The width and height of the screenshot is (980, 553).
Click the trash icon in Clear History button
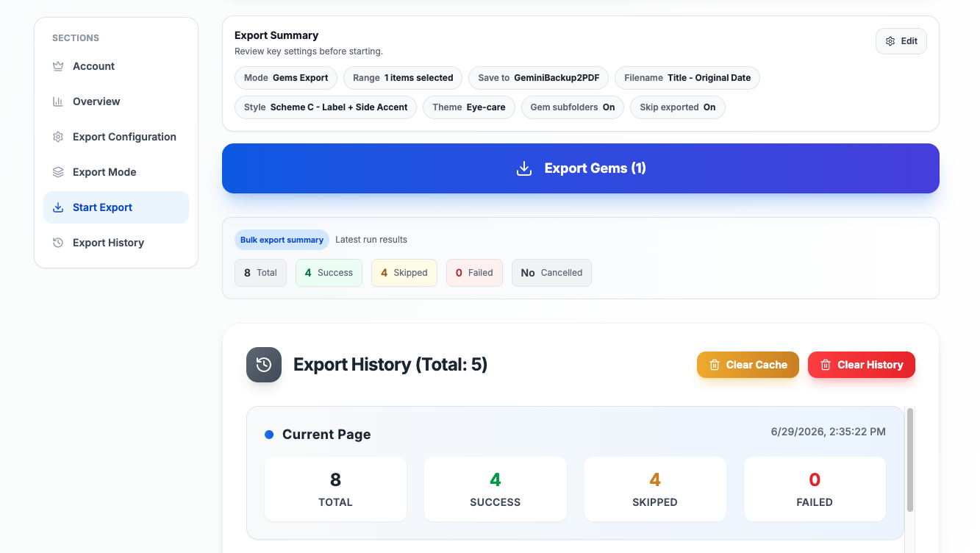pyautogui.click(x=826, y=365)
